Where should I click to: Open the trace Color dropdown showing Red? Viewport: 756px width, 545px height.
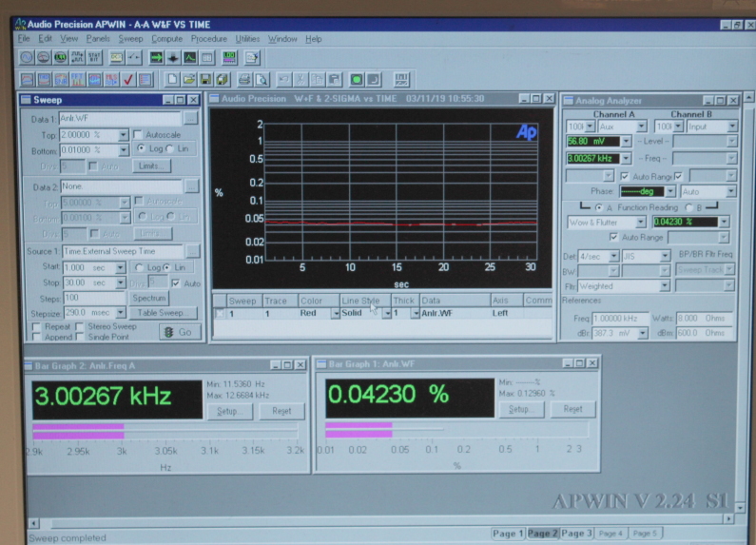tap(335, 314)
